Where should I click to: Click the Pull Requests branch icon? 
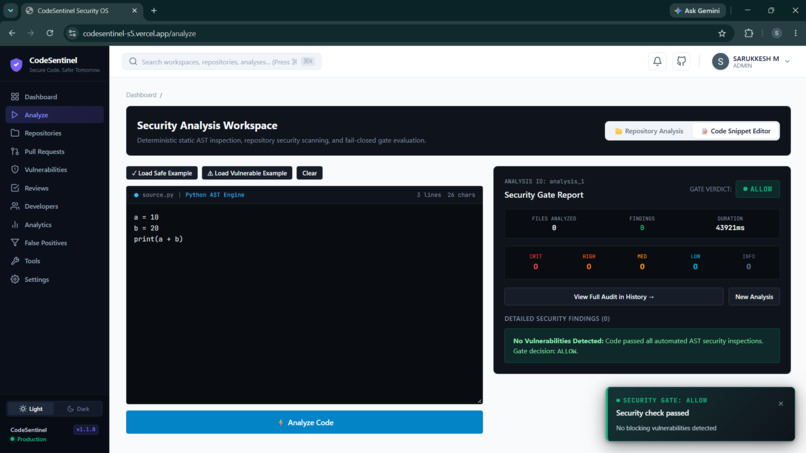point(15,151)
